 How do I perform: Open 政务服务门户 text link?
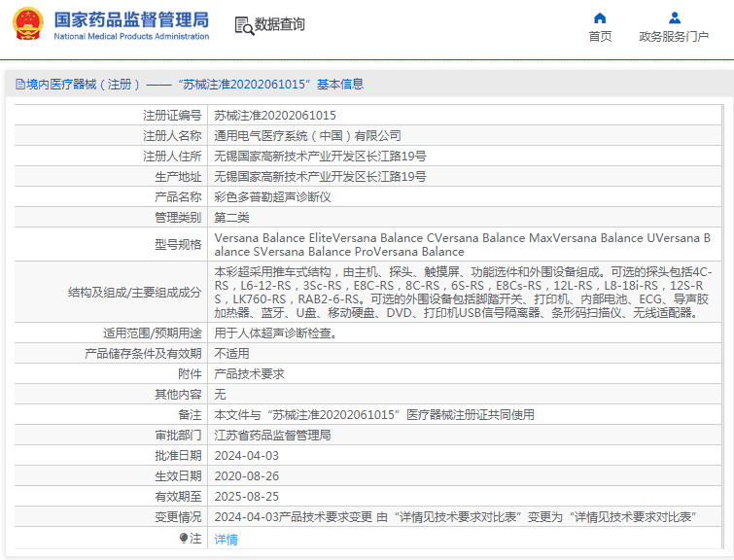[x=674, y=37]
